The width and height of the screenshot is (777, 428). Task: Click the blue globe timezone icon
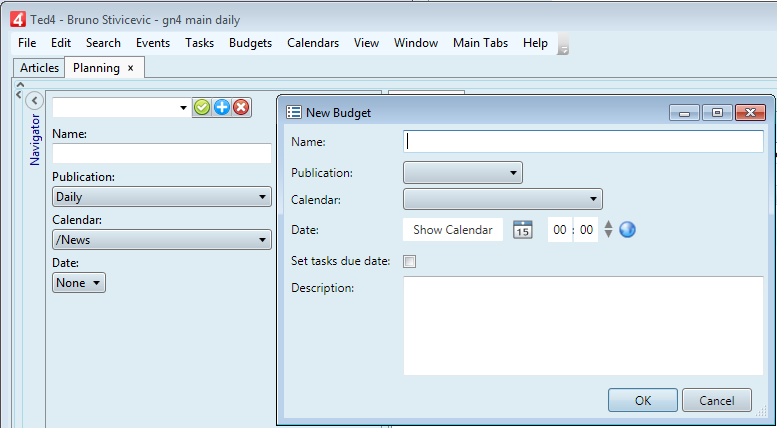click(x=627, y=229)
